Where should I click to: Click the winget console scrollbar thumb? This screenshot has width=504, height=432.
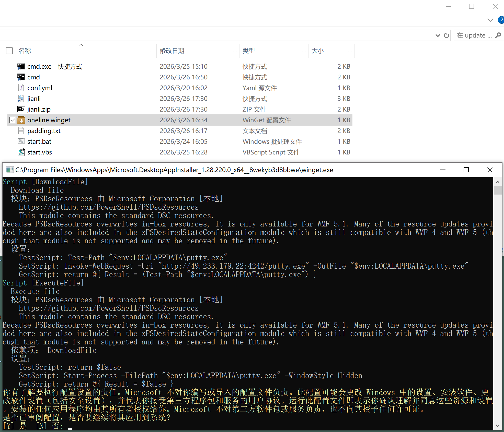coord(497,190)
